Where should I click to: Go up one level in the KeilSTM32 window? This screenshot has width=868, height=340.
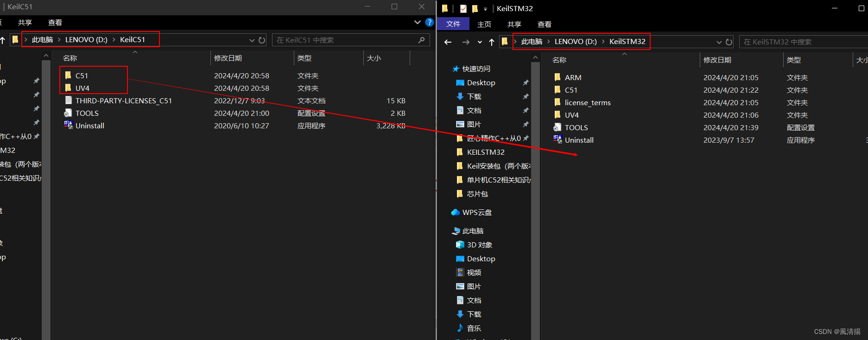492,42
